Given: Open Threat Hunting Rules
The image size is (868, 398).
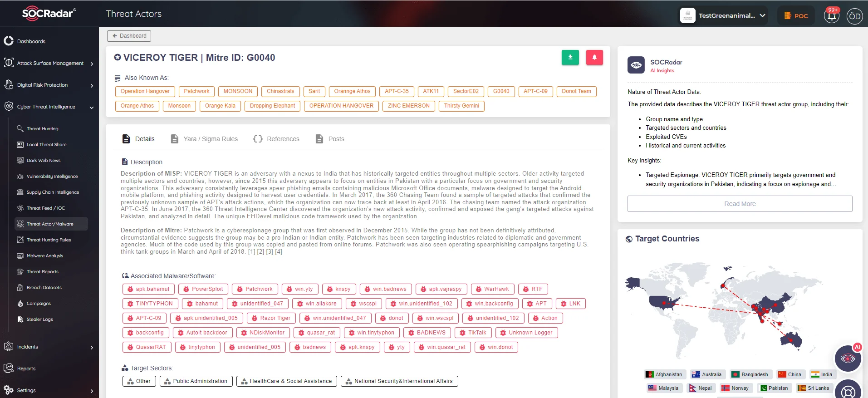Looking at the screenshot, I should tap(49, 240).
